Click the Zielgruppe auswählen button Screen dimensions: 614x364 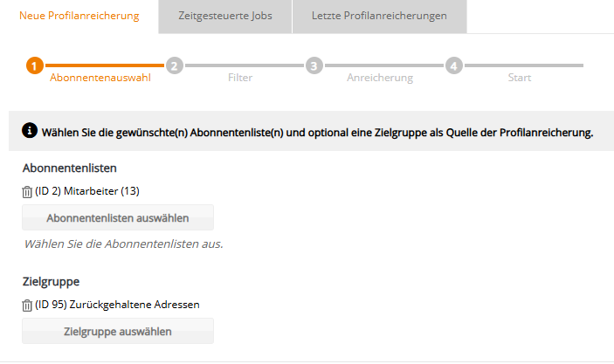click(x=118, y=332)
